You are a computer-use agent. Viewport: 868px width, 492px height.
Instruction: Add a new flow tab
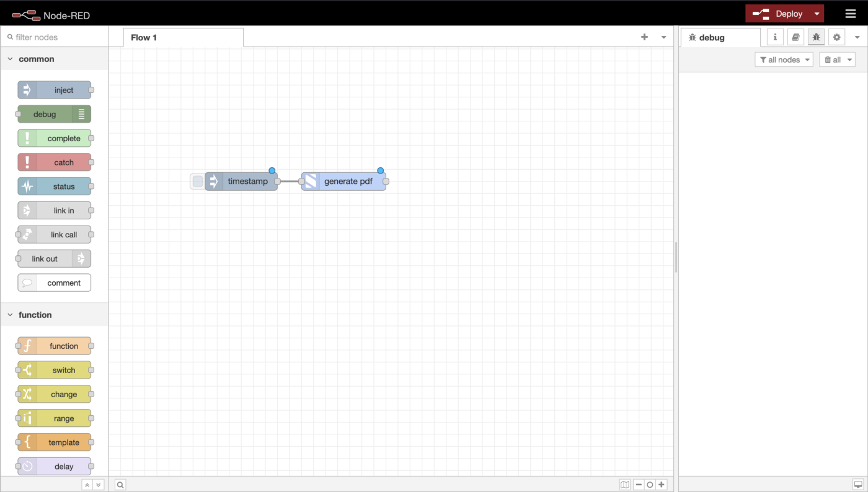pos(644,37)
